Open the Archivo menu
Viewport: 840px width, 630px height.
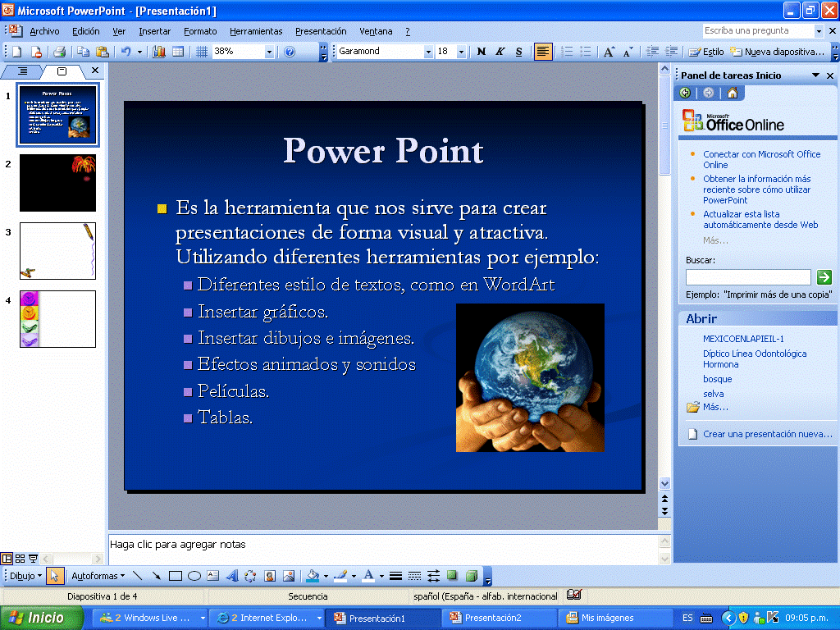[44, 32]
